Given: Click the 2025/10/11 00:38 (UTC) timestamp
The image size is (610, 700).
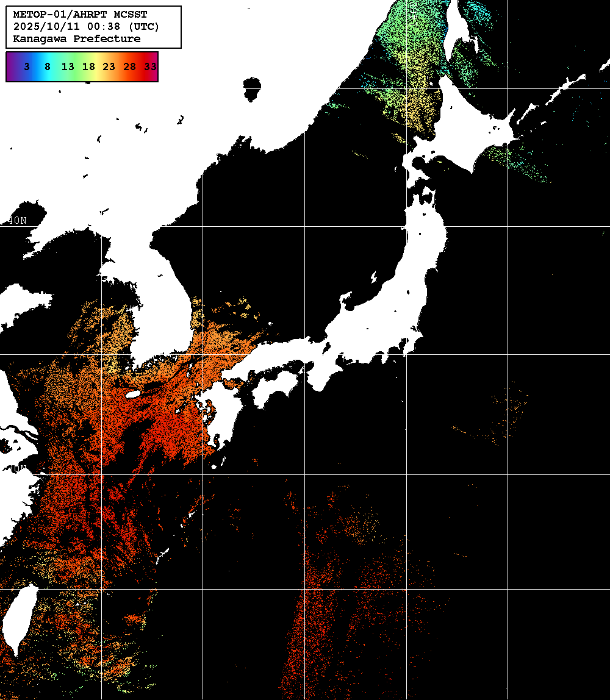Looking at the screenshot, I should click(x=86, y=27).
